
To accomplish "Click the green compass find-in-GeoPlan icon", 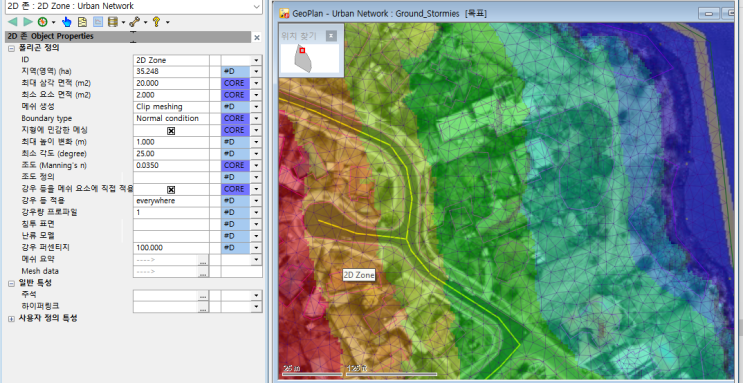I will point(43,22).
